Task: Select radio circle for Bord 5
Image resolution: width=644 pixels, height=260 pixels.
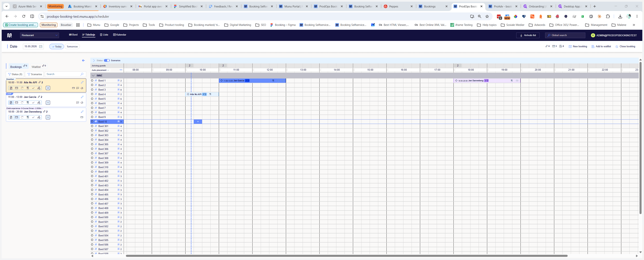Action: 92,99
